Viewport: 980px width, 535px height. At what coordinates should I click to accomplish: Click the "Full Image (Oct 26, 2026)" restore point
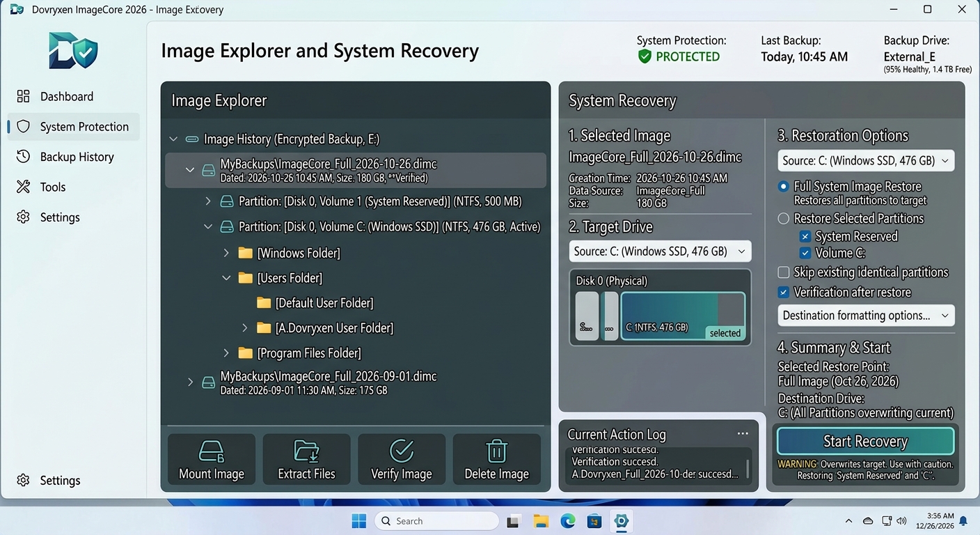tap(839, 381)
